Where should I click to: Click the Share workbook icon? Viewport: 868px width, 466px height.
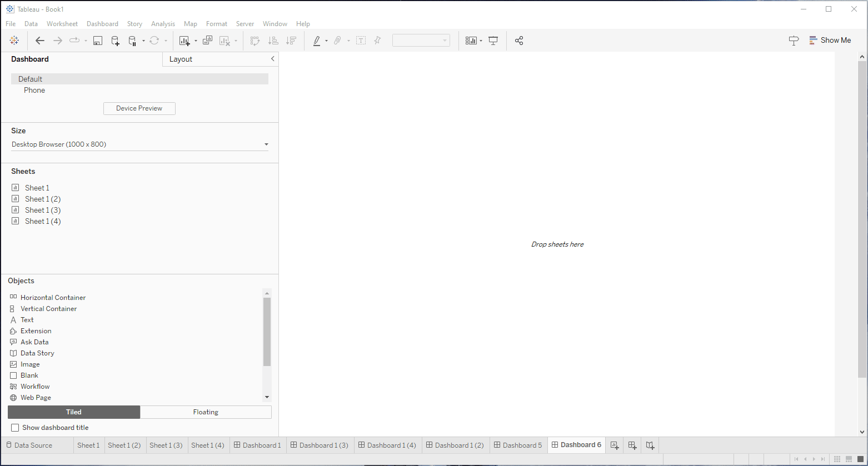coord(519,41)
